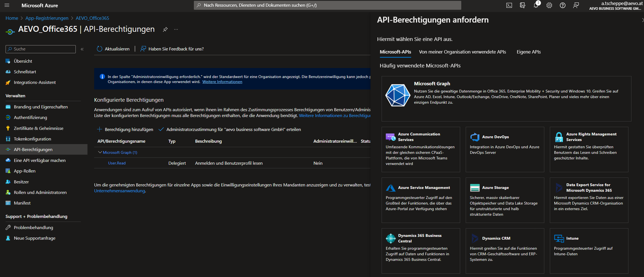
Task: Switch to the Eigene APIs tab
Action: pyautogui.click(x=528, y=52)
